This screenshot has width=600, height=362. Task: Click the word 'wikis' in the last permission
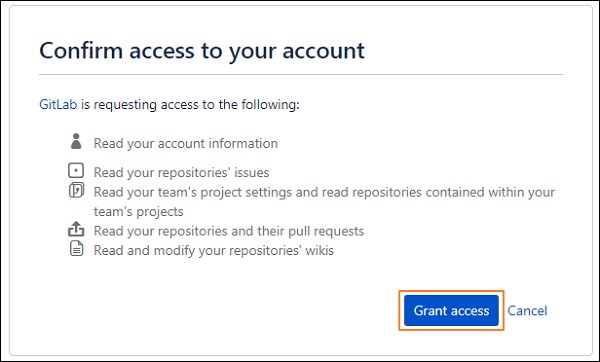tap(320, 251)
